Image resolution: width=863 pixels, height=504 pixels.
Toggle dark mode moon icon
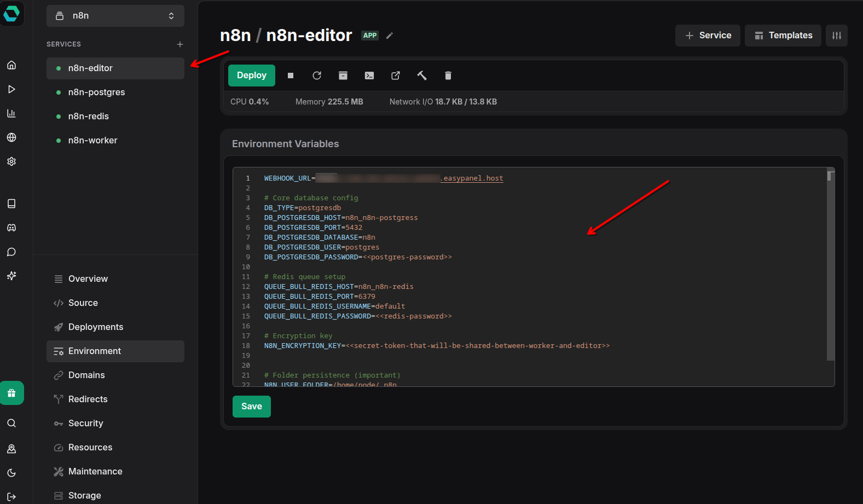(11, 473)
